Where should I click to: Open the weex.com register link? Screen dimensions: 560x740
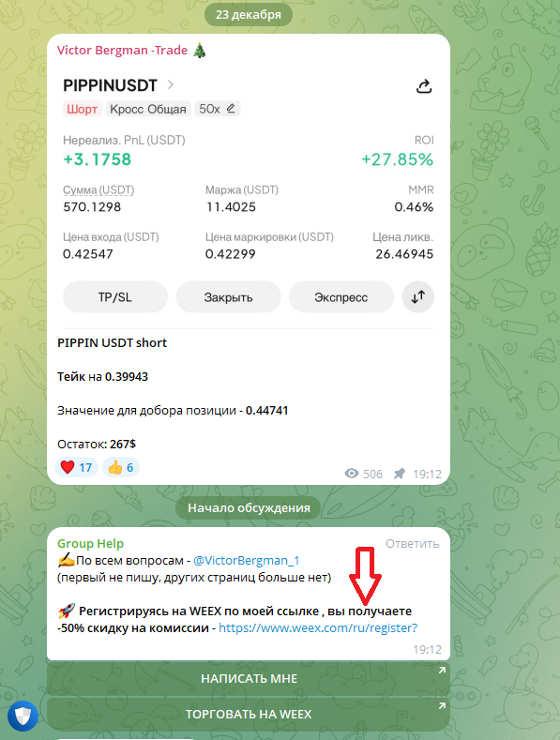click(x=318, y=628)
